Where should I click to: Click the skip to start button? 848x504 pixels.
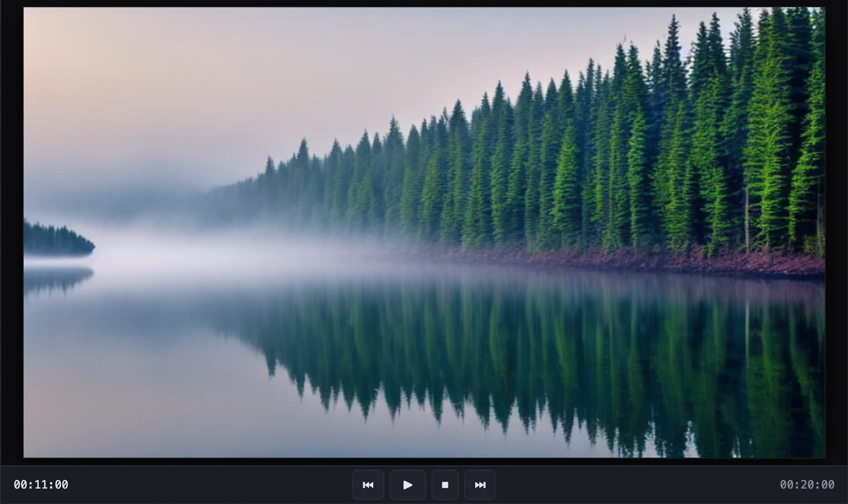(x=368, y=485)
